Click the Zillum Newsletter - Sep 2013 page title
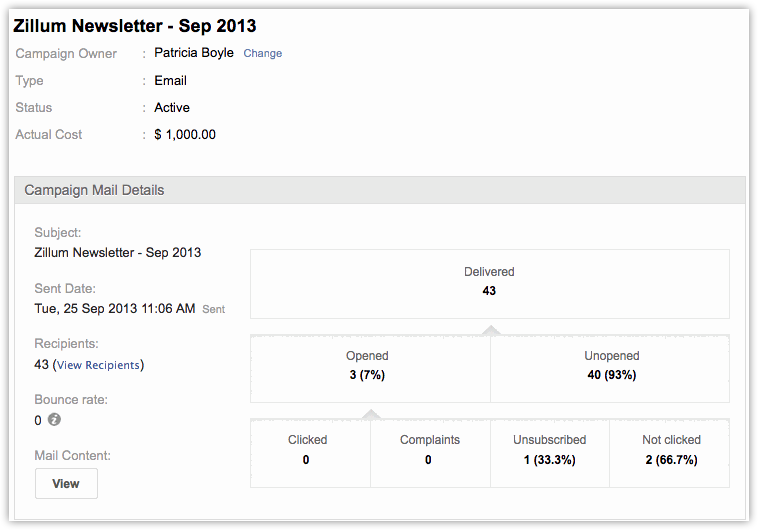Screen dimensions: 758x530 [x=135, y=25]
